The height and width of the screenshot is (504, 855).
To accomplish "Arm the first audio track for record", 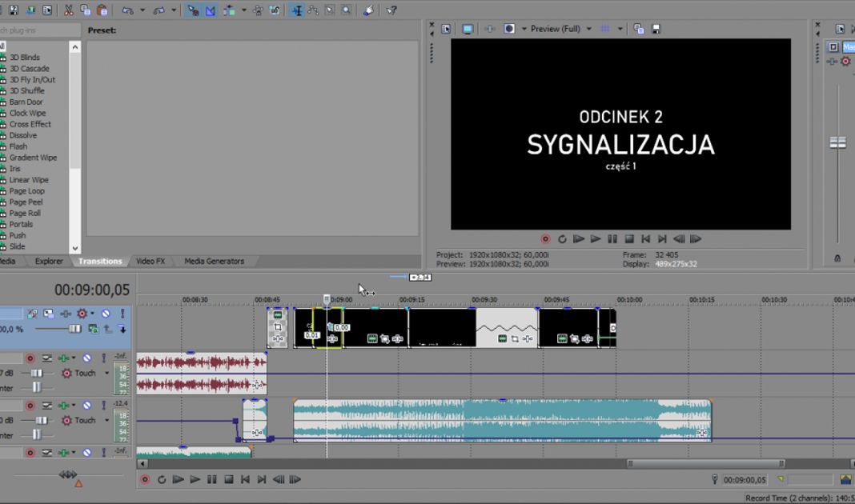I will (x=30, y=358).
